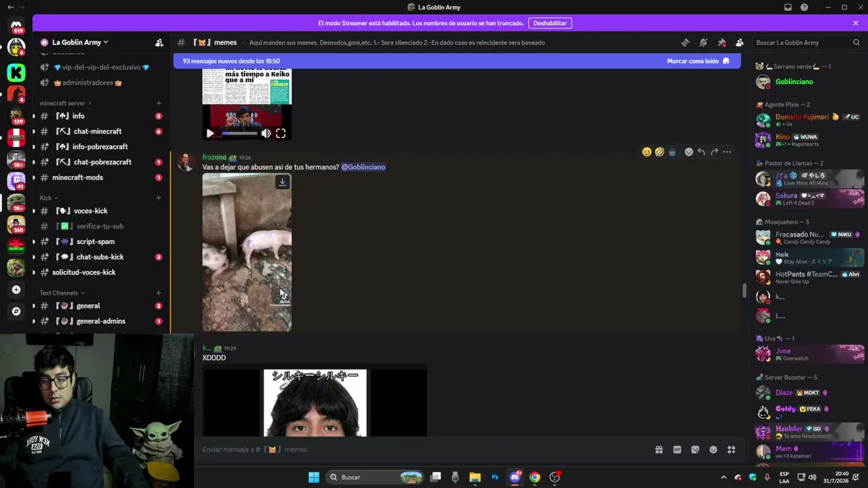The height and width of the screenshot is (488, 868).
Task: Open the purple Twitch server icon
Action: [16, 181]
